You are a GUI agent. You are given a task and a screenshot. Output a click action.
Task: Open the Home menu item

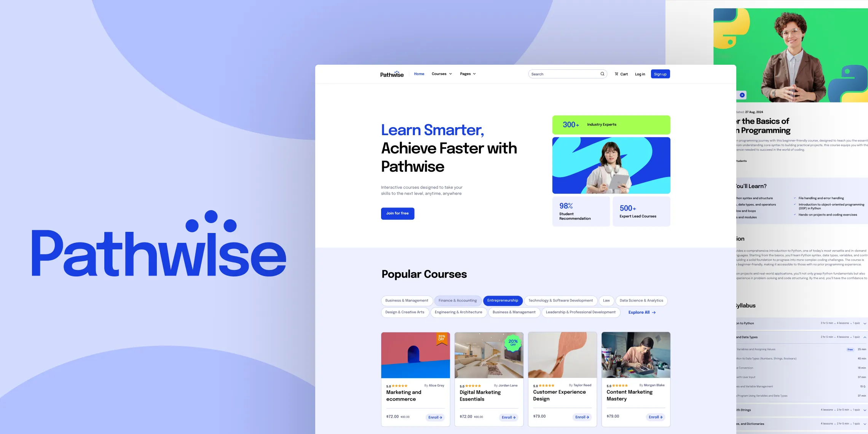419,73
